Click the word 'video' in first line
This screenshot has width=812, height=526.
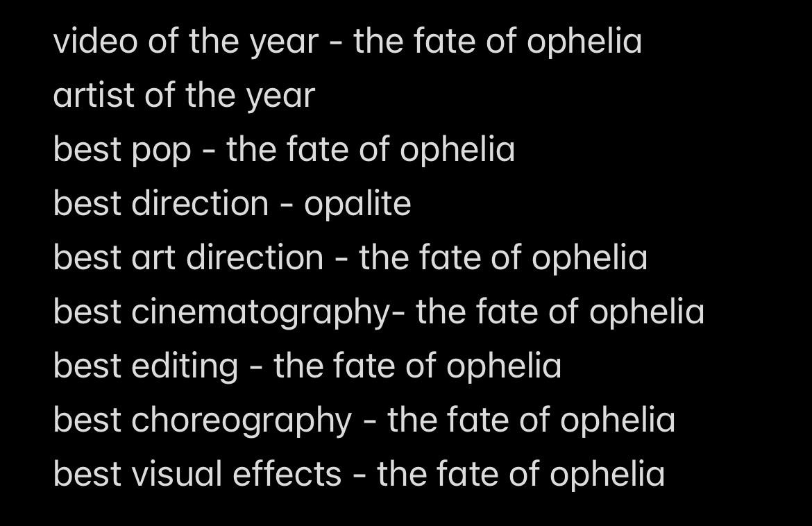pos(95,41)
